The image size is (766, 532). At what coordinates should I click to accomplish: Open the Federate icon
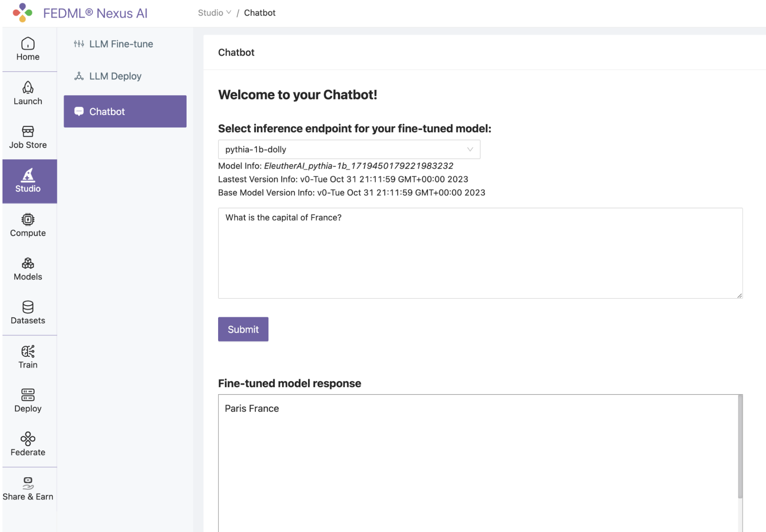coord(28,439)
